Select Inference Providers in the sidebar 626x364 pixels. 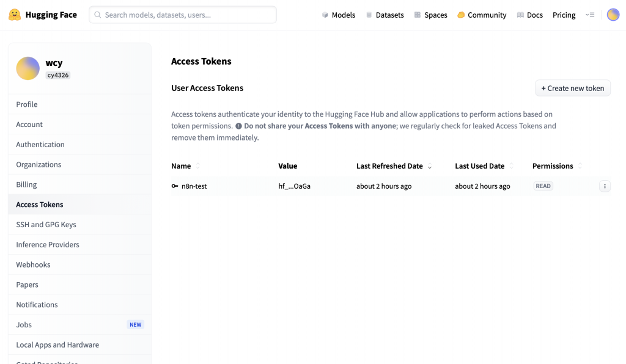48,244
